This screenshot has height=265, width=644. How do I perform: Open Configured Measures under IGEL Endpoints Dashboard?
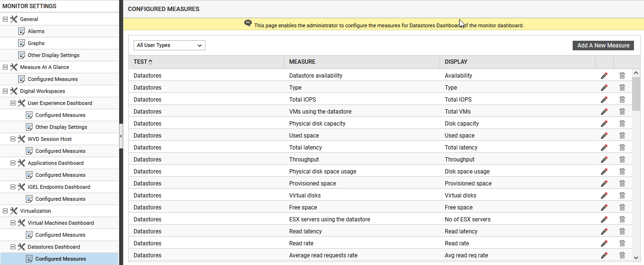(x=60, y=199)
